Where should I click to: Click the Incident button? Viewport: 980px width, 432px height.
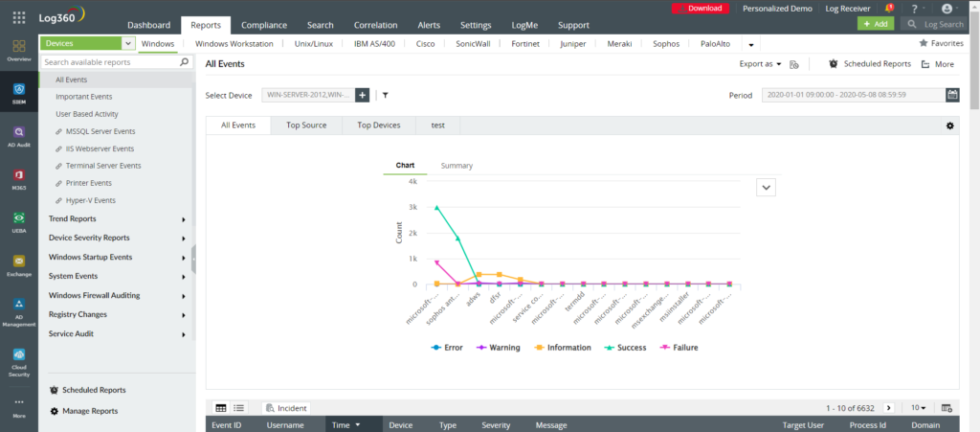point(286,408)
